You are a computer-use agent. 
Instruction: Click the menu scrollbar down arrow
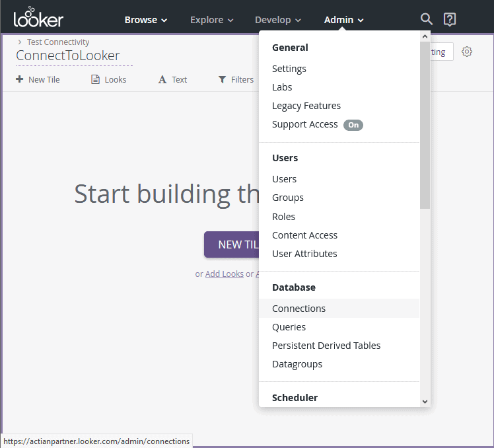pyautogui.click(x=425, y=401)
